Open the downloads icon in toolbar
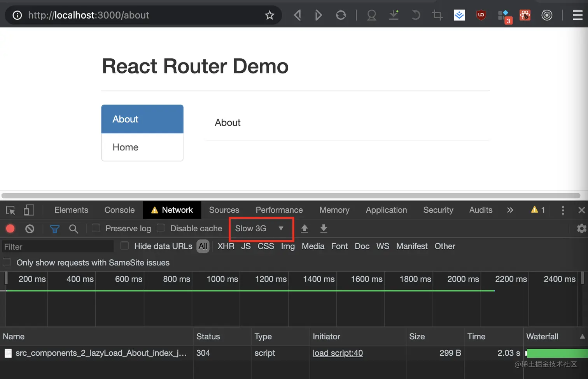This screenshot has width=588, height=379. (394, 15)
